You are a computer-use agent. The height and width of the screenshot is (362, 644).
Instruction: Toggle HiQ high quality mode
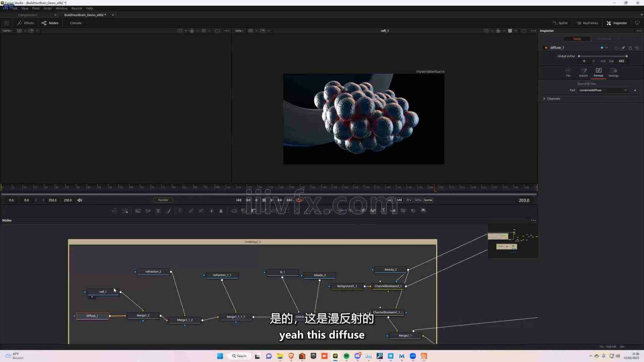[x=390, y=200]
